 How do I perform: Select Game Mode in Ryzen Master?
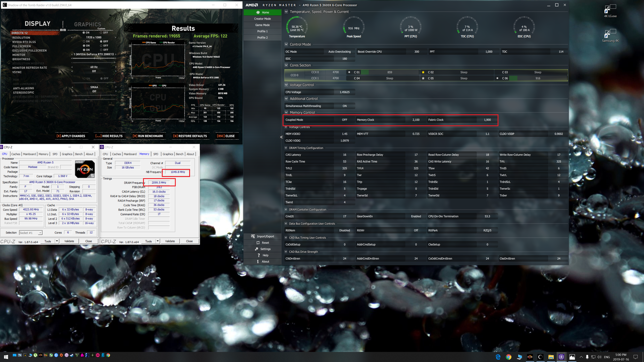[262, 25]
